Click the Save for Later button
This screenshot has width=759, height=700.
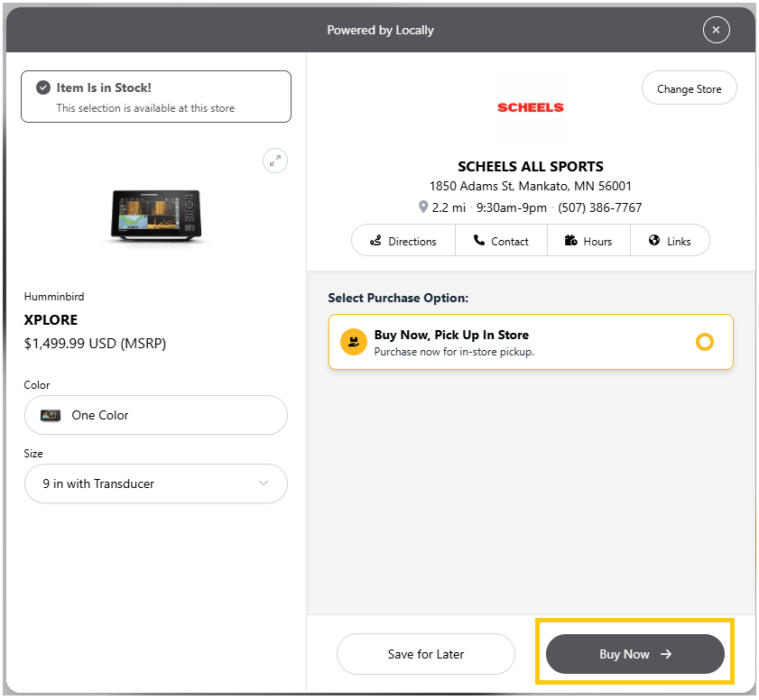click(x=426, y=654)
